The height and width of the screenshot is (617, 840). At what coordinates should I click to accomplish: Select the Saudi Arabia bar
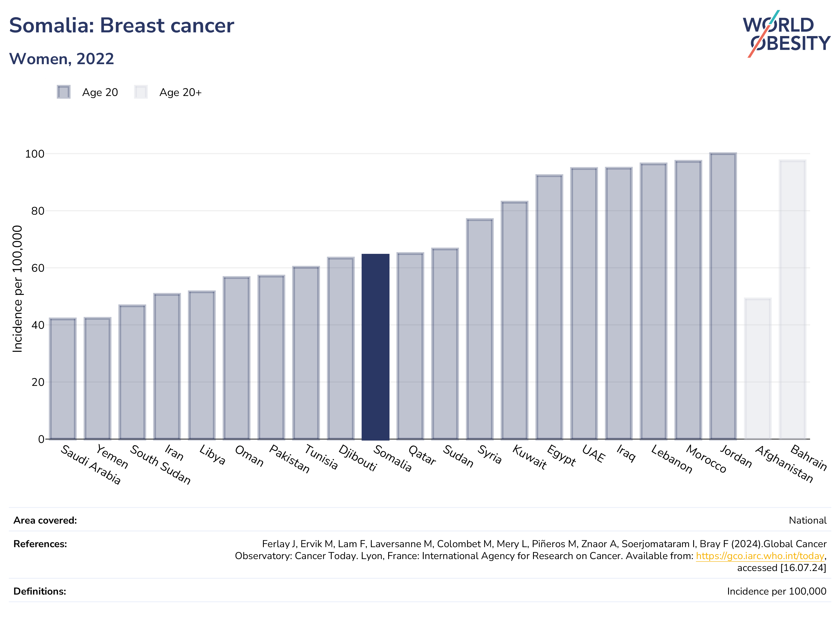tap(63, 379)
